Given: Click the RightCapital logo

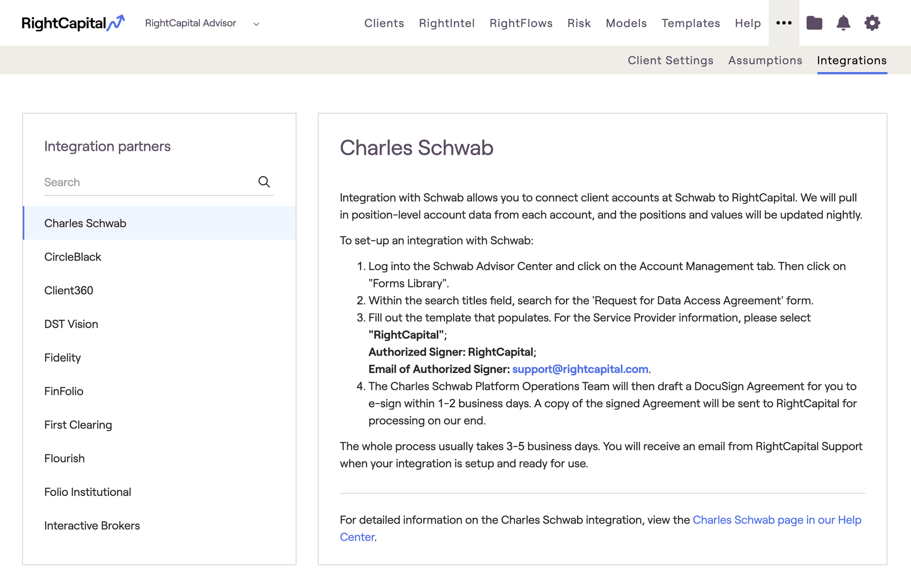Looking at the screenshot, I should point(73,23).
